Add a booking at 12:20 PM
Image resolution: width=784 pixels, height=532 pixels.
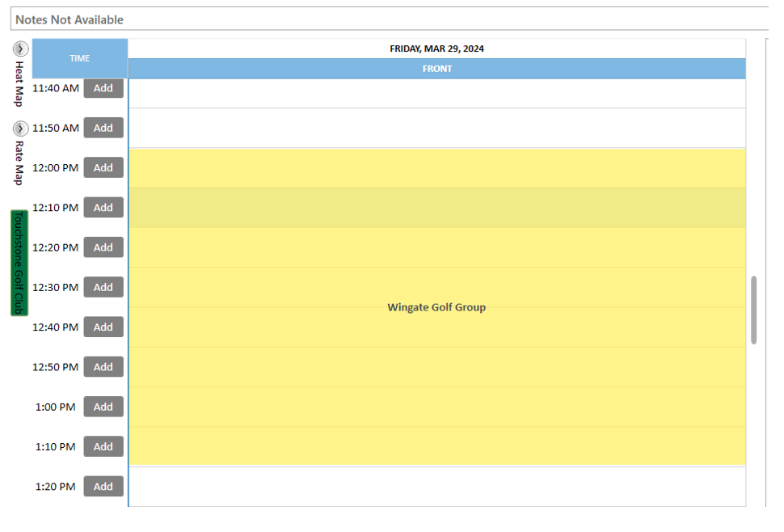(103, 247)
